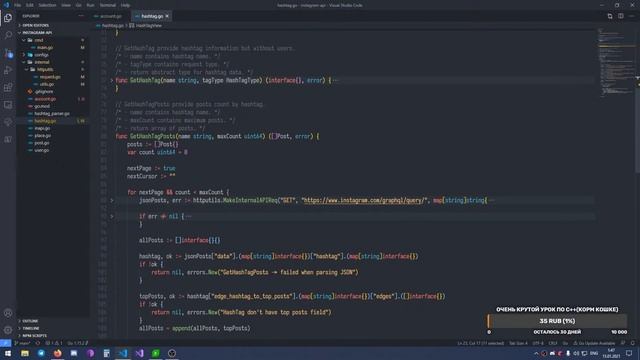Viewport: 640px width, 360px height.
Task: Open the Extensions view
Action: 8,88
